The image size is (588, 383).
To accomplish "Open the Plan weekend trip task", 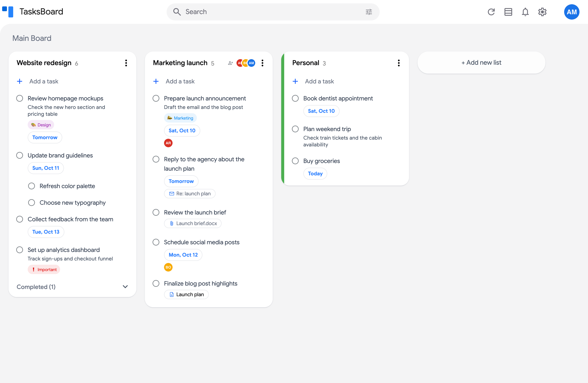I will point(327,129).
